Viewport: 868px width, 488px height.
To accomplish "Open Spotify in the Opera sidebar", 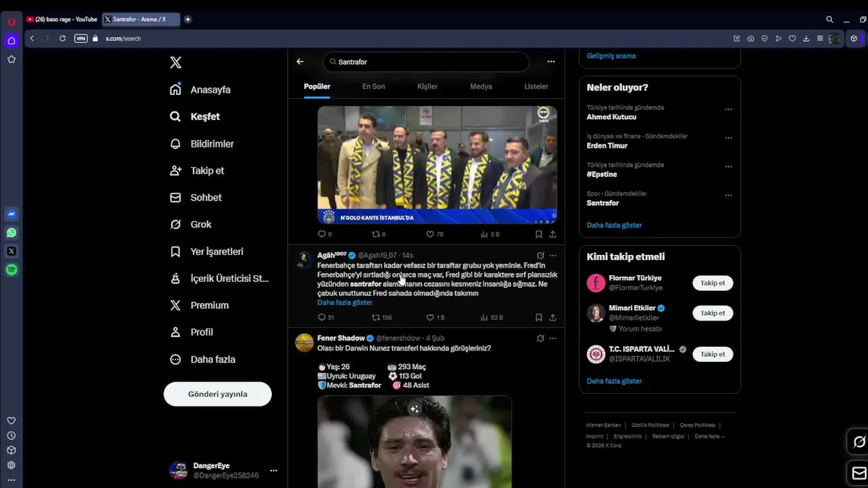I will pyautogui.click(x=12, y=270).
